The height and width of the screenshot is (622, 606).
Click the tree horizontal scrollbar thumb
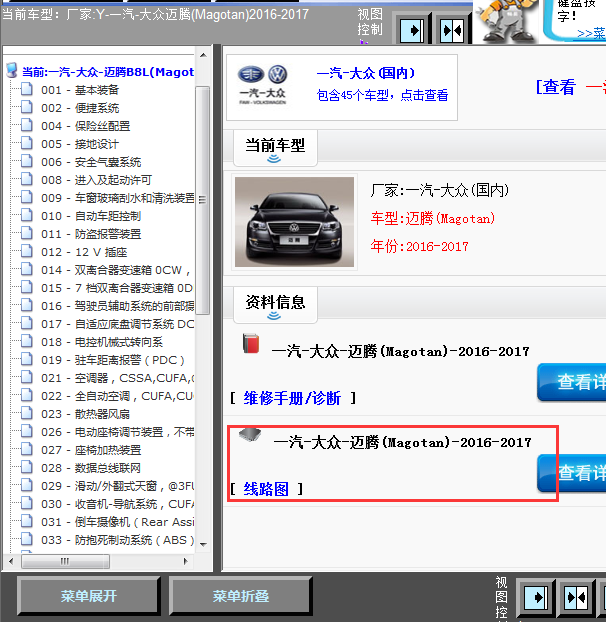(x=65, y=561)
